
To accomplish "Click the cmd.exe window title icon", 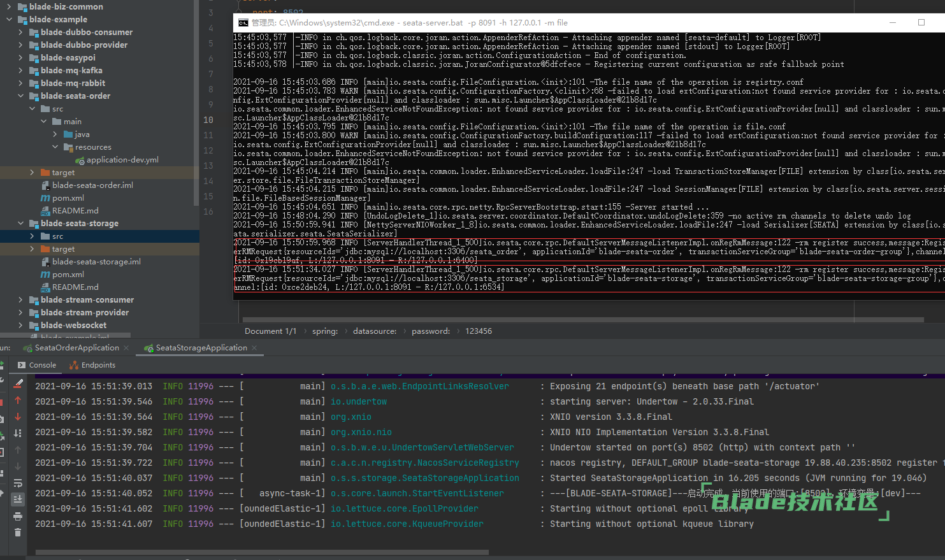I will 243,23.
